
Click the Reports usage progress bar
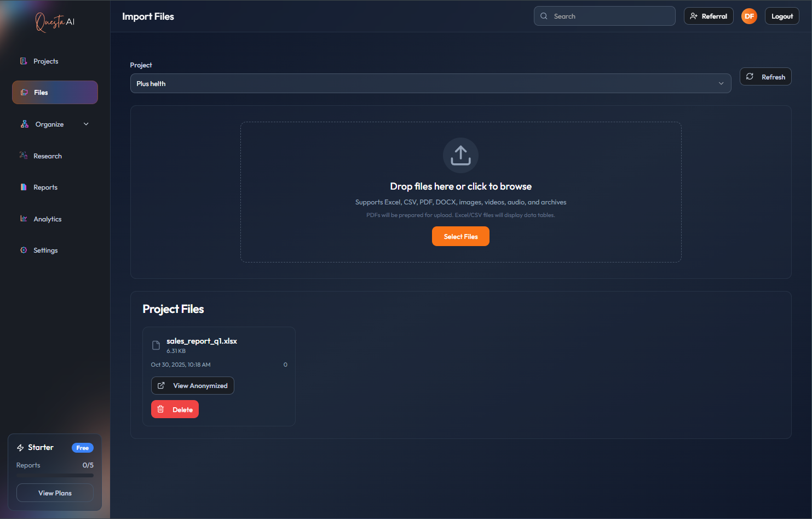55,475
